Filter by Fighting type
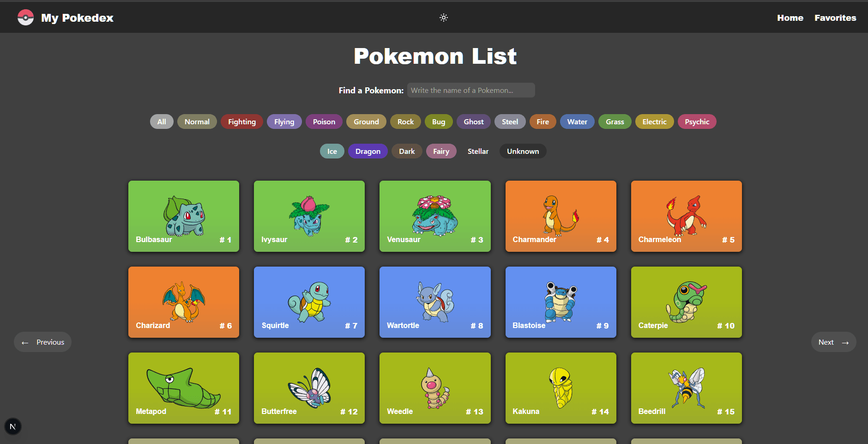 pos(242,122)
